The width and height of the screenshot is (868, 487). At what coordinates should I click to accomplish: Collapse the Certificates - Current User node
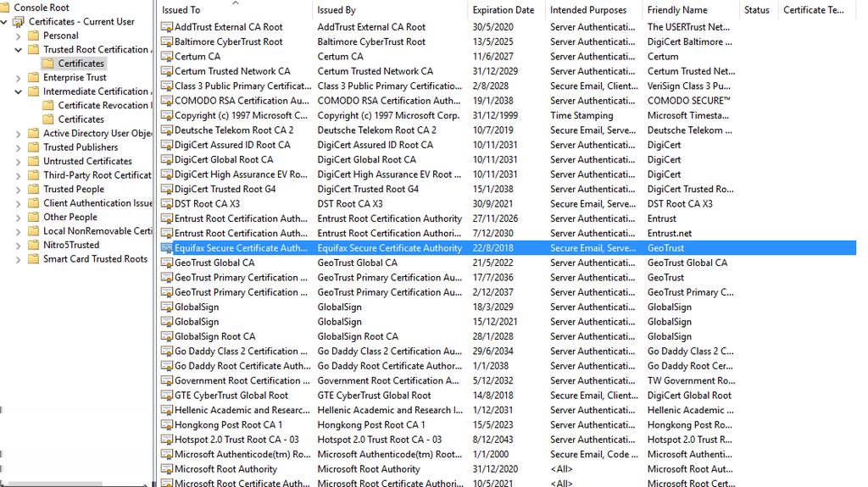click(x=4, y=22)
